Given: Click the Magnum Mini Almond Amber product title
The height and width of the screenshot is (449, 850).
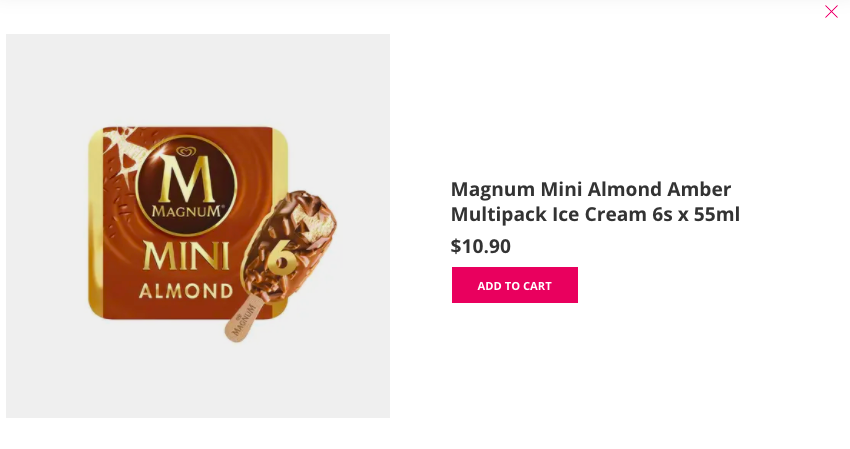Looking at the screenshot, I should (595, 201).
